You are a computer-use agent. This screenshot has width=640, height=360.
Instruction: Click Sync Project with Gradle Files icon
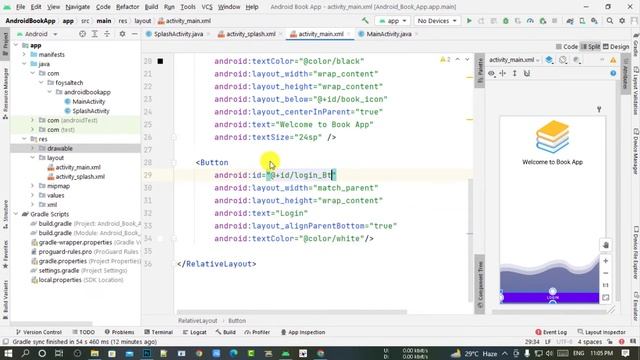pos(570,20)
